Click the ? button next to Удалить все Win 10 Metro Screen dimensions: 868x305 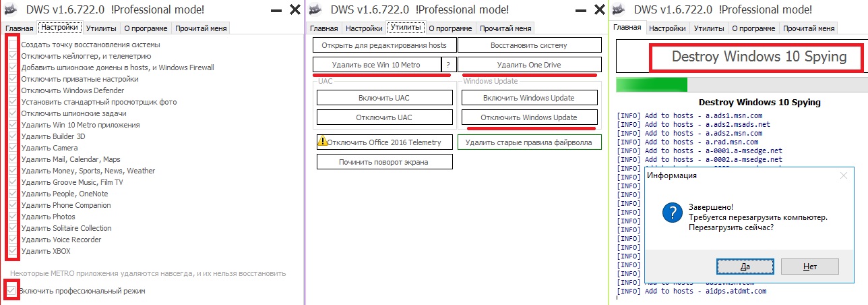[449, 65]
